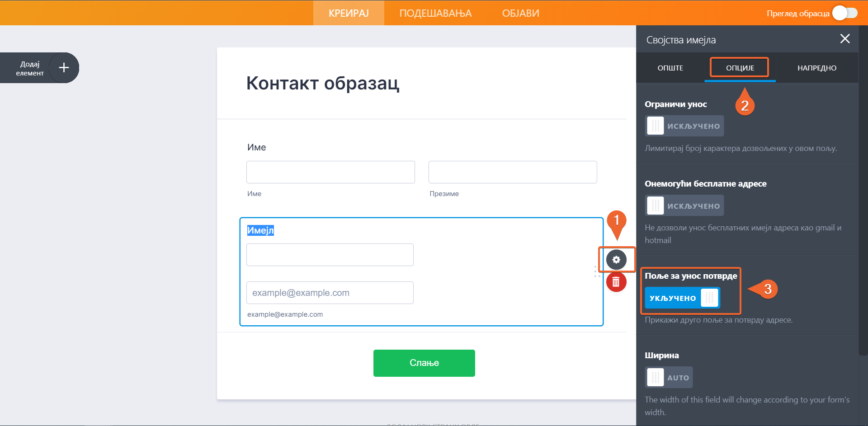Click the gear icon on the email field

617,260
